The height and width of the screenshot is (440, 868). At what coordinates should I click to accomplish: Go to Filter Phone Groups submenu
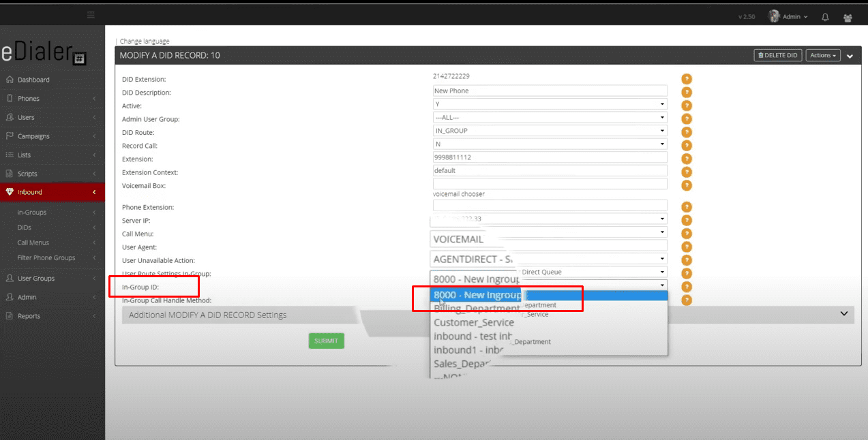coord(46,257)
